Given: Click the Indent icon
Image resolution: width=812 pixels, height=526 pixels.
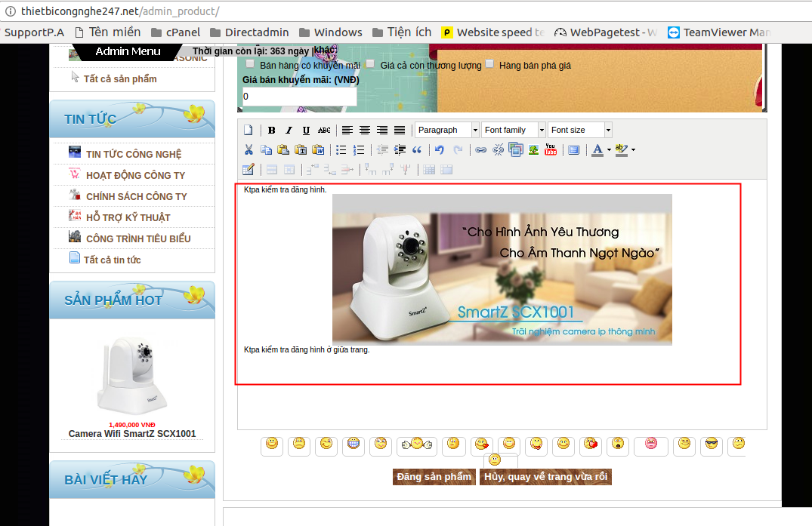Looking at the screenshot, I should click(x=400, y=150).
